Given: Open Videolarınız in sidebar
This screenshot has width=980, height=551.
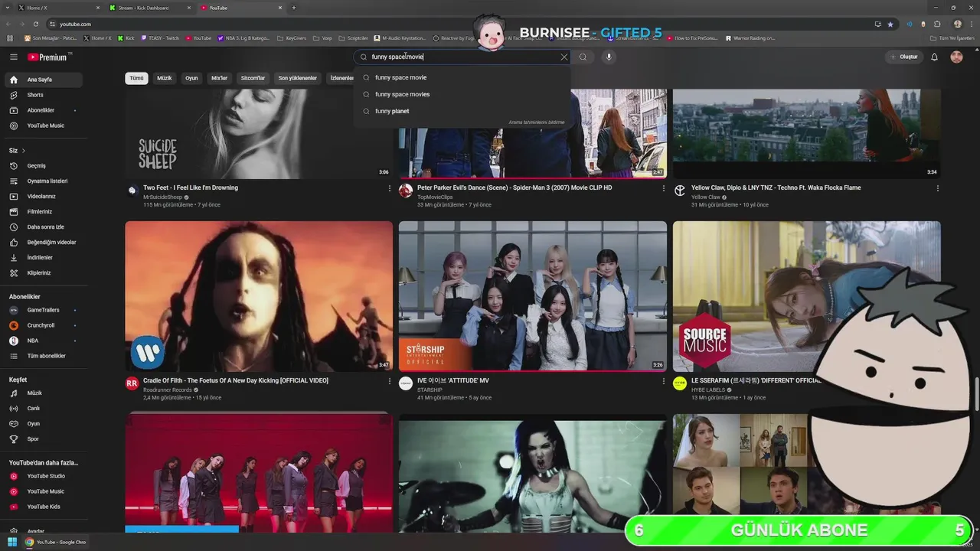Looking at the screenshot, I should tap(43, 197).
